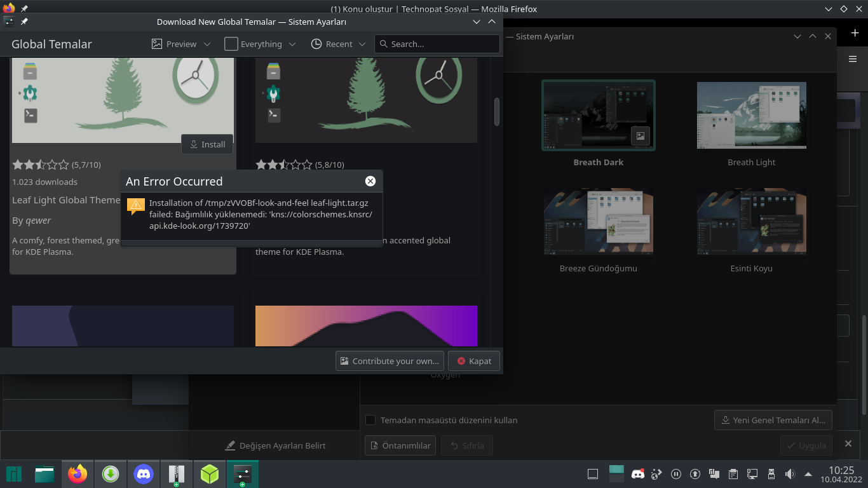Open the Preview view mode dropdown
This screenshot has width=868, height=488.
tap(181, 44)
